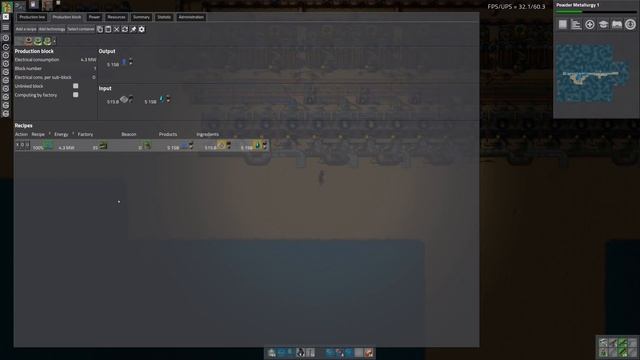This screenshot has width=640, height=360.
Task: Click the Factory column header
Action: pos(85,134)
